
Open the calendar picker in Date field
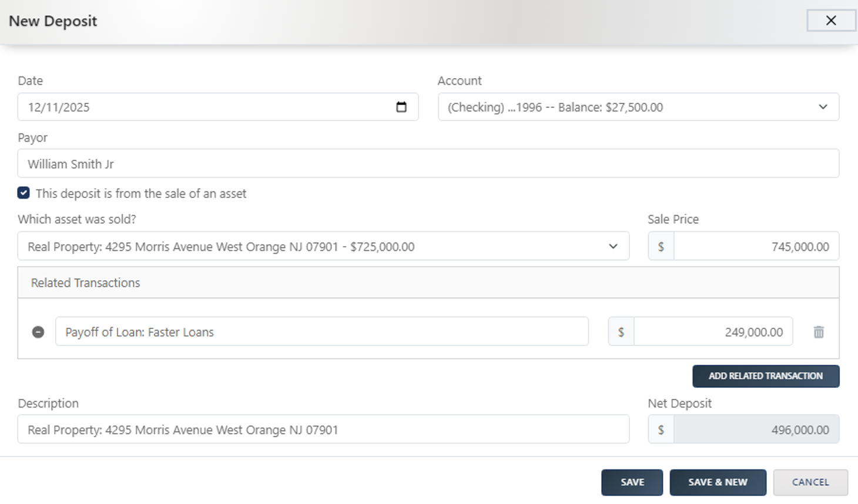coord(401,107)
